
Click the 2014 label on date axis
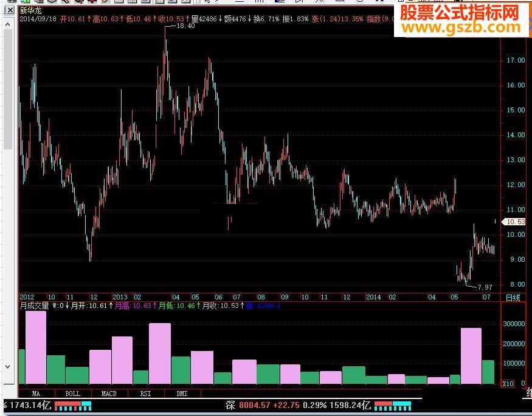click(373, 297)
